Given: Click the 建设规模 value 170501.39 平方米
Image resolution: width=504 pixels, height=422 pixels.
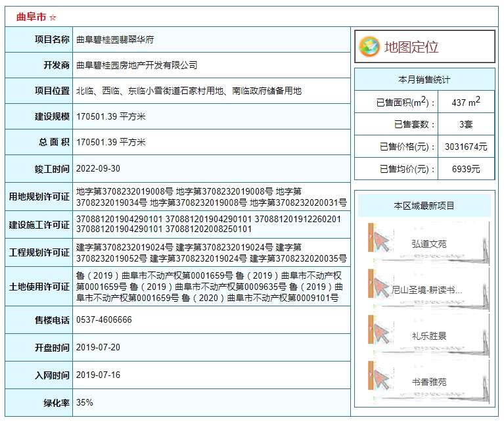Looking at the screenshot, I should (111, 116).
